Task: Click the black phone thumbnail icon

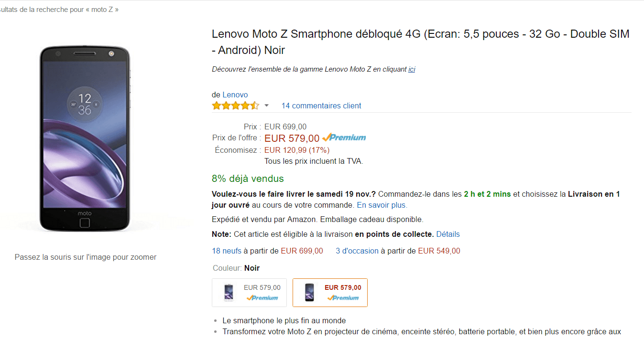Action: click(310, 292)
